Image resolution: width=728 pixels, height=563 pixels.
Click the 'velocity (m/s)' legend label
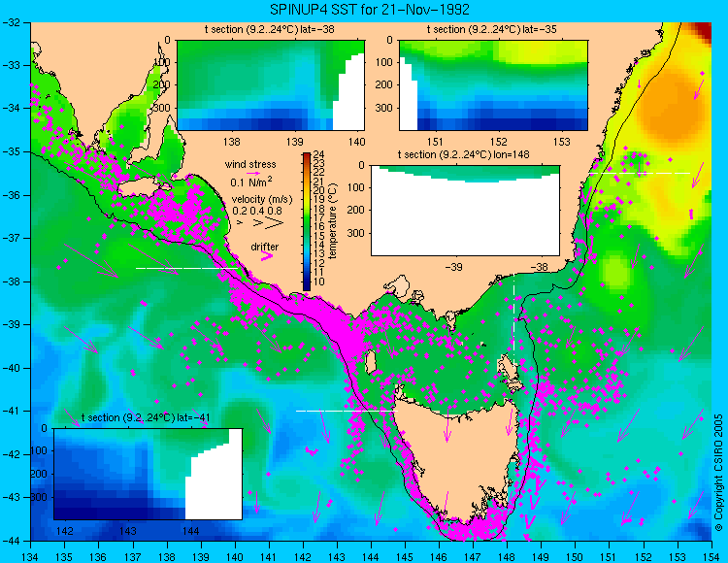tap(262, 200)
